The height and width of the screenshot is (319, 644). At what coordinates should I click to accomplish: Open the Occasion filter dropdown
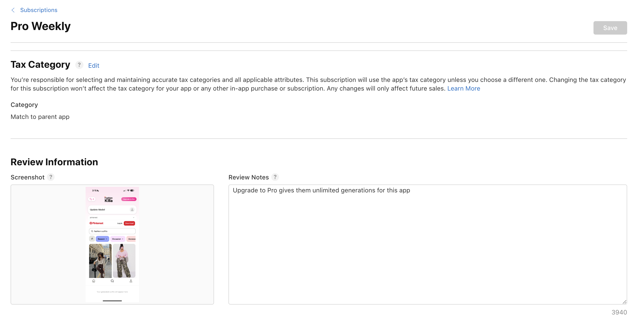(118, 239)
